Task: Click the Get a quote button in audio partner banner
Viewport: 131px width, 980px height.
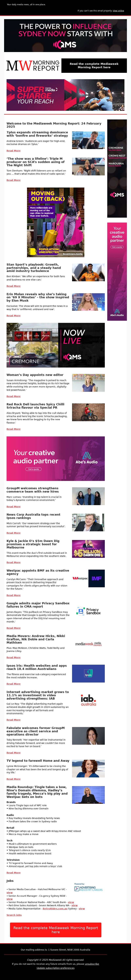Action: [34, 469]
